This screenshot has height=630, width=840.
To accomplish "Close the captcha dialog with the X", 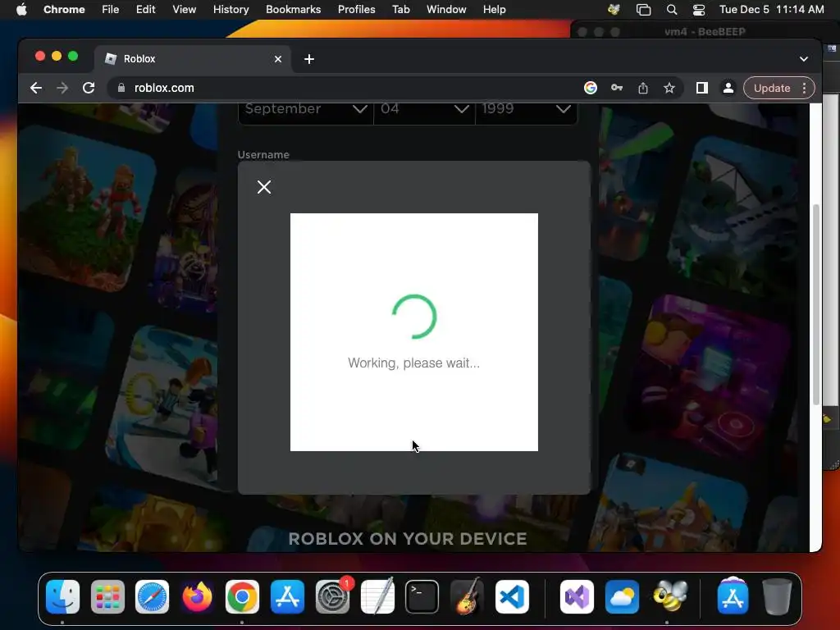I will (264, 187).
